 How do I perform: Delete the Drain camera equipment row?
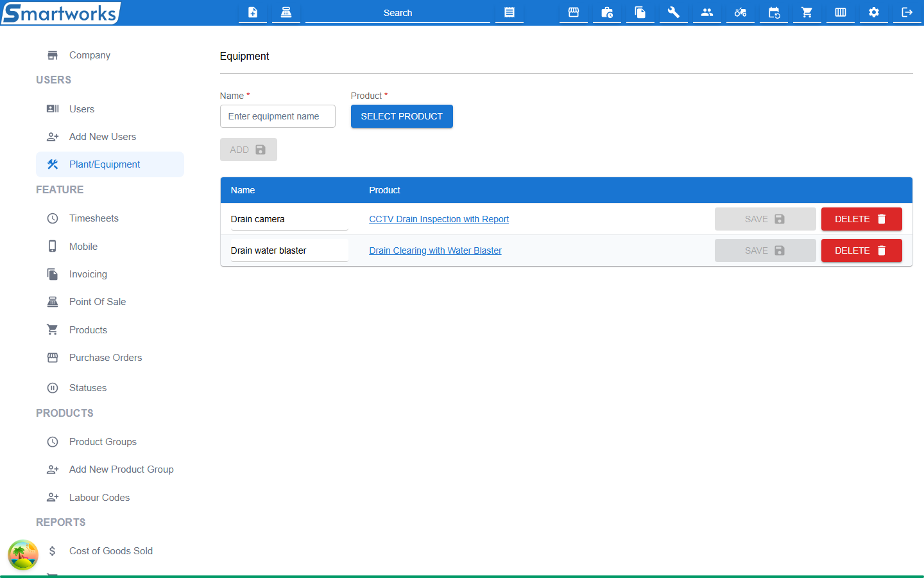(x=861, y=219)
